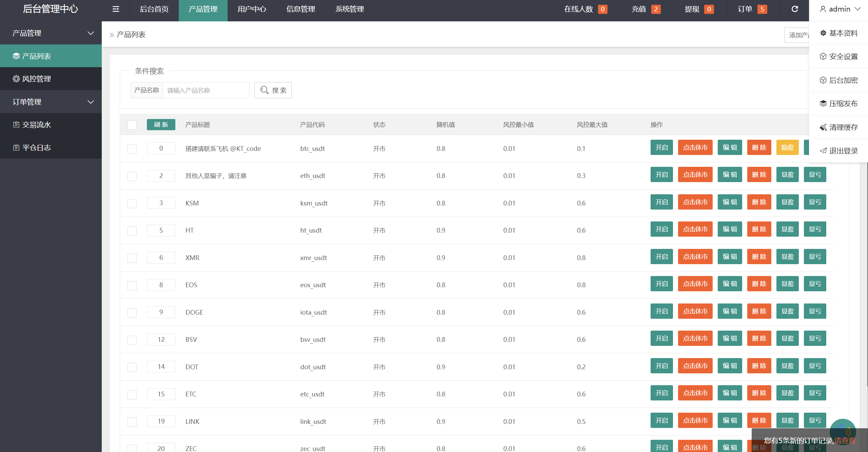Check the checkbox for ht_usdt row
This screenshot has height=452, width=868.
132,231
